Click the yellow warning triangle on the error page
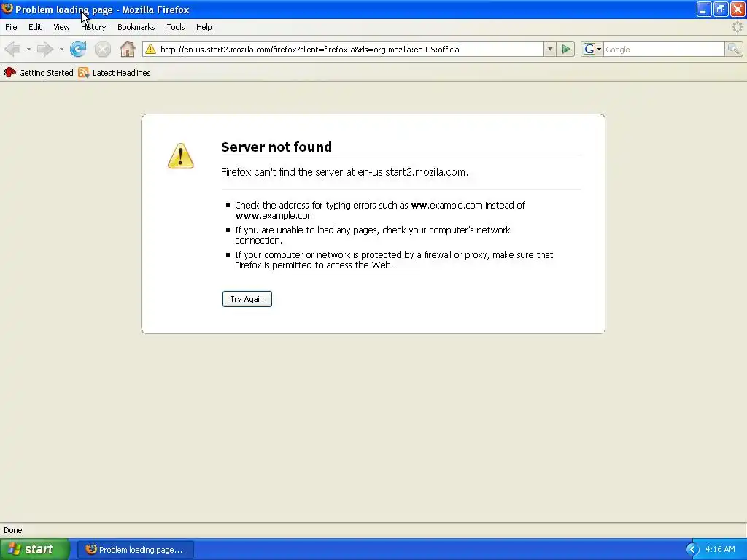This screenshot has height=560, width=747. tap(181, 156)
